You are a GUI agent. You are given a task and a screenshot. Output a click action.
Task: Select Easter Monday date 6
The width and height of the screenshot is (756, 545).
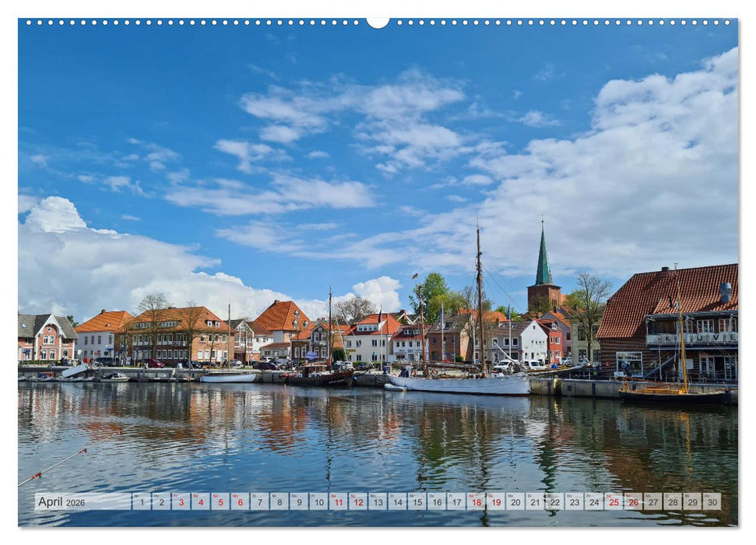pyautogui.click(x=238, y=505)
